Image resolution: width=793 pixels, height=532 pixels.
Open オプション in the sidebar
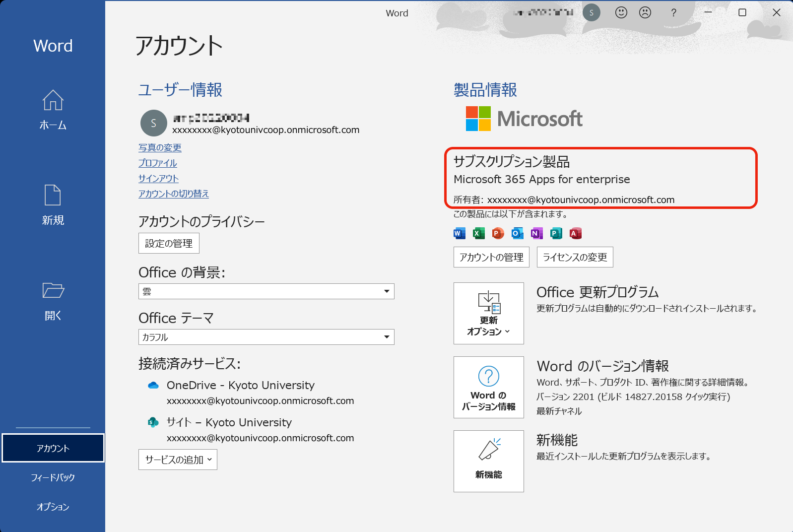click(53, 507)
